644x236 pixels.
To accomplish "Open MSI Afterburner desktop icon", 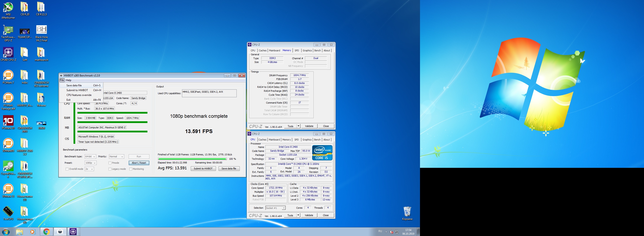I will click(8, 10).
